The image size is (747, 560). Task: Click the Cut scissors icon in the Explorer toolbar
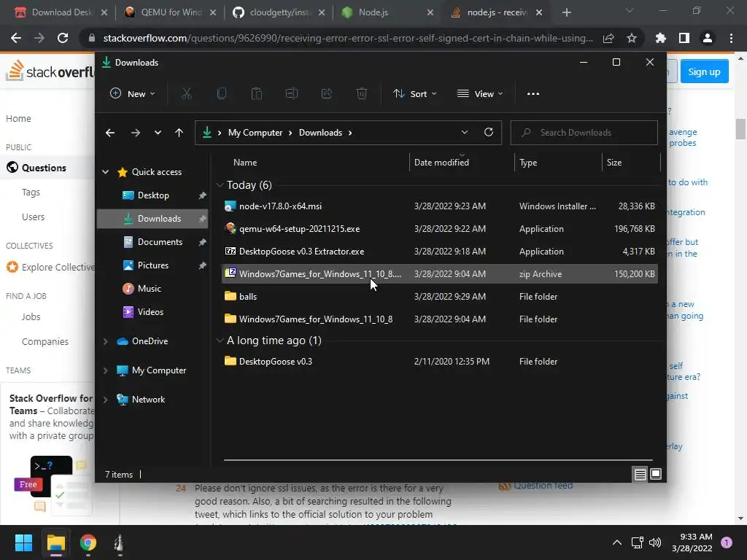click(186, 94)
